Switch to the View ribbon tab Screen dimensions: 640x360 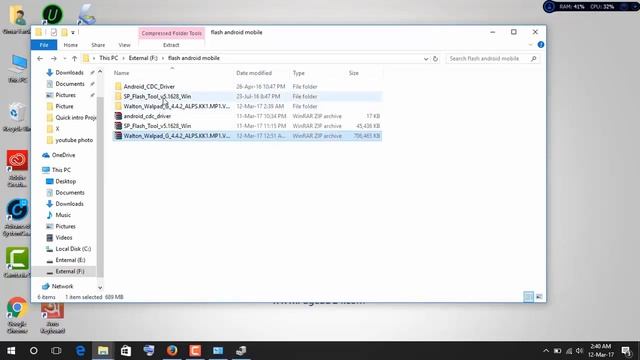coord(124,45)
